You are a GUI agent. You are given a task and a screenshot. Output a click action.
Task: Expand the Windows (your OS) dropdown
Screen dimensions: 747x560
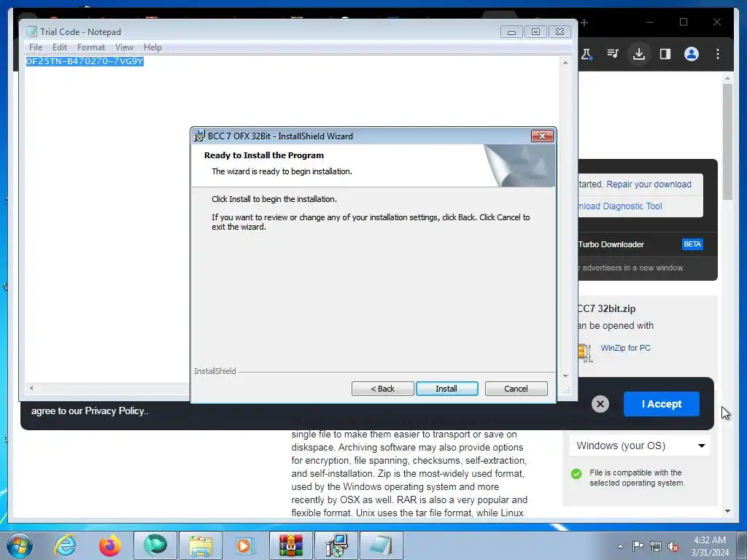coord(640,446)
